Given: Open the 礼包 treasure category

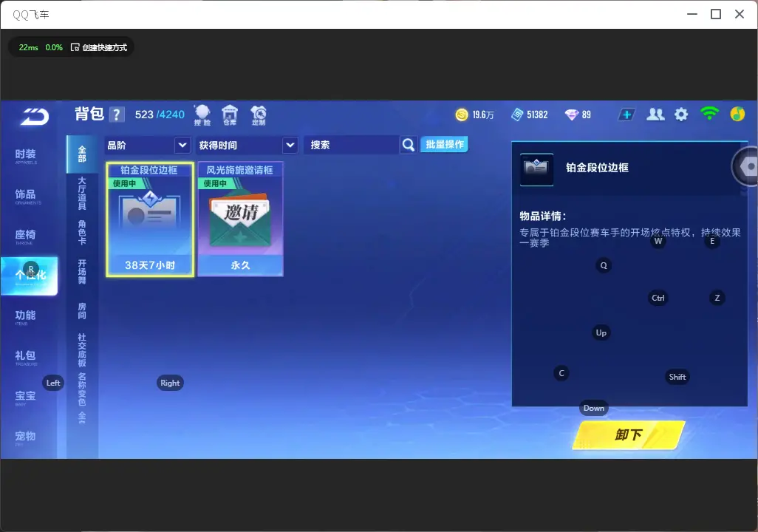Looking at the screenshot, I should pos(26,357).
